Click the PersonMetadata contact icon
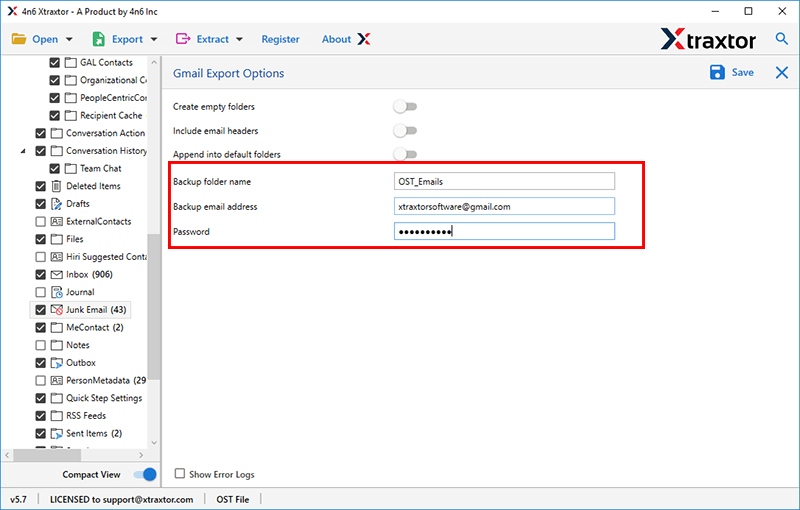800x510 pixels. (x=57, y=380)
